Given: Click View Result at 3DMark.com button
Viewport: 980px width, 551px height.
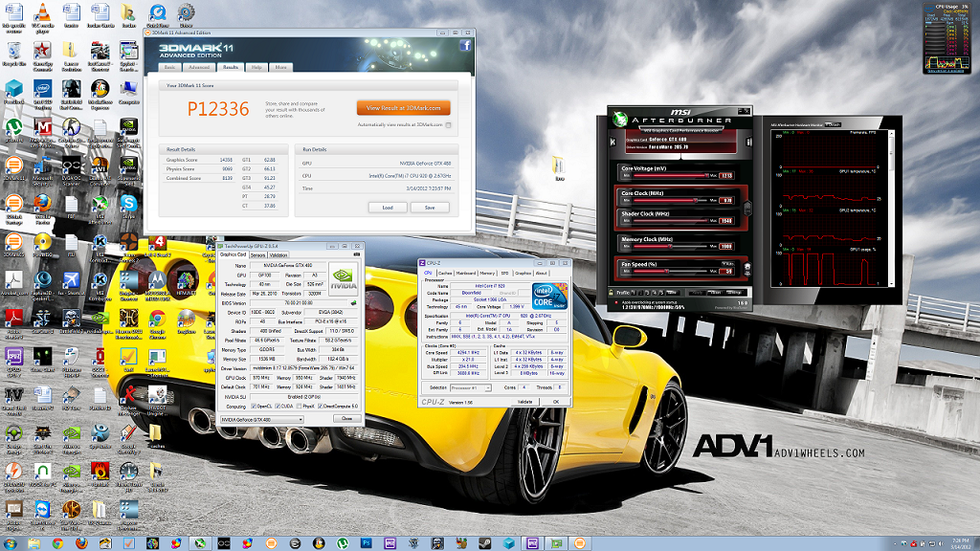Looking at the screenshot, I should pyautogui.click(x=403, y=108).
